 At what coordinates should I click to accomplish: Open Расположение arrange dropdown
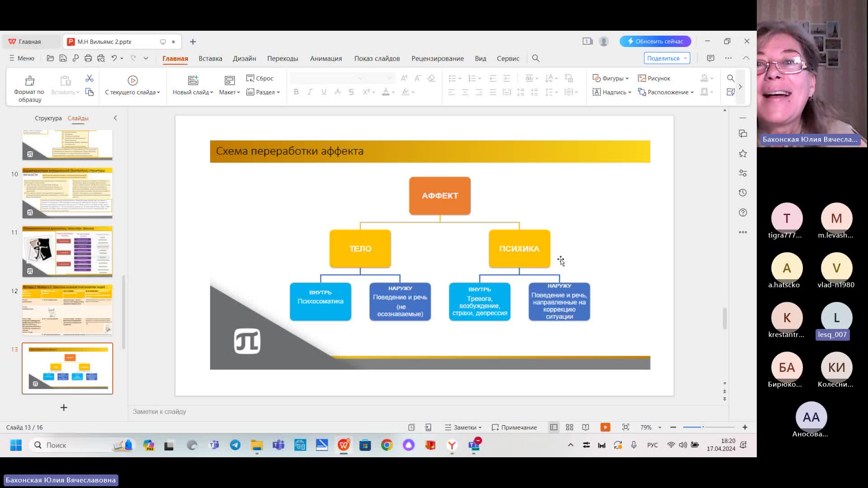(665, 92)
